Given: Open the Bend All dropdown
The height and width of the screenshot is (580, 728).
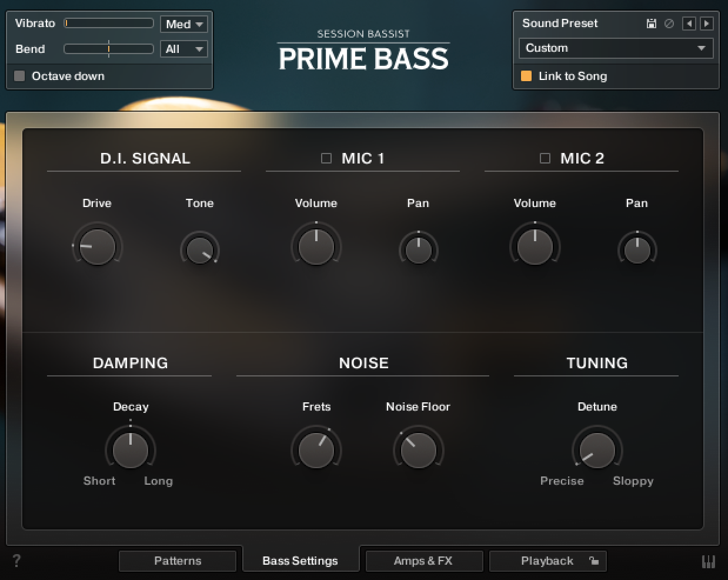Looking at the screenshot, I should 184,49.
